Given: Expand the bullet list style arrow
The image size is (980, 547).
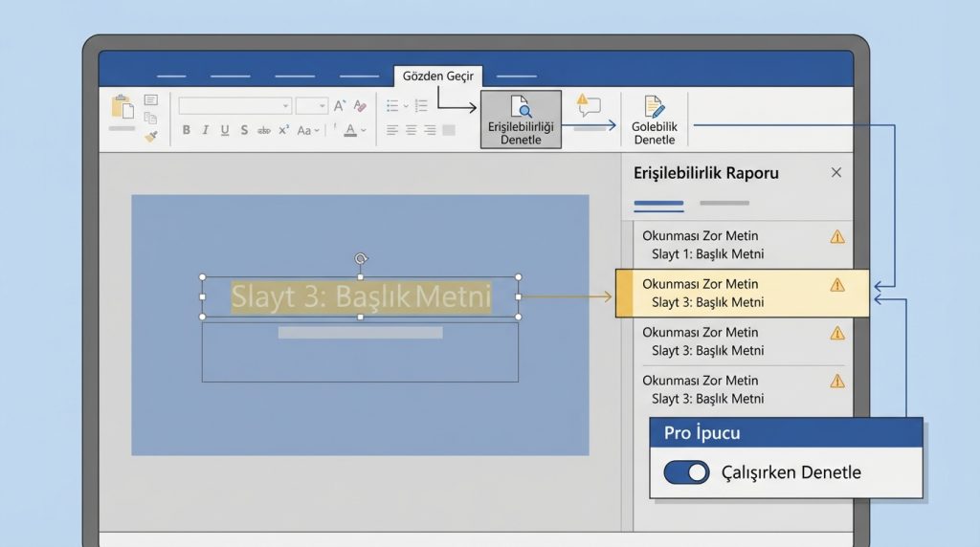Looking at the screenshot, I should [x=406, y=105].
